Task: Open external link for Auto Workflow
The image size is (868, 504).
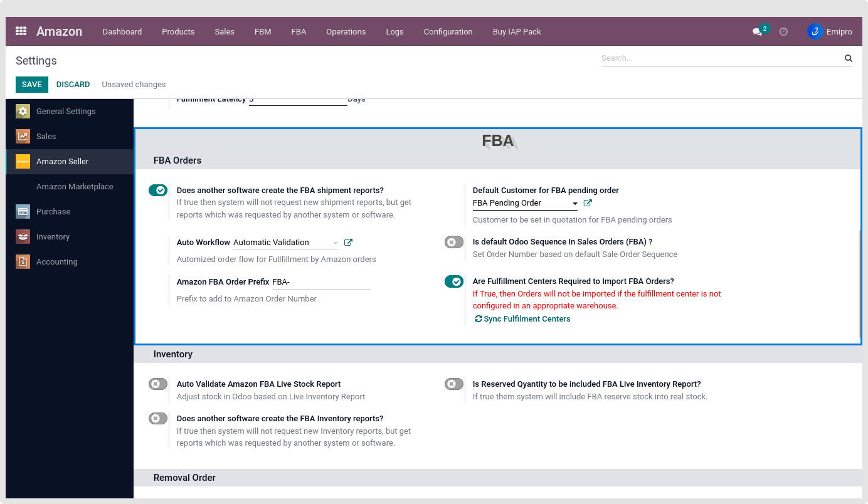Action: point(349,243)
